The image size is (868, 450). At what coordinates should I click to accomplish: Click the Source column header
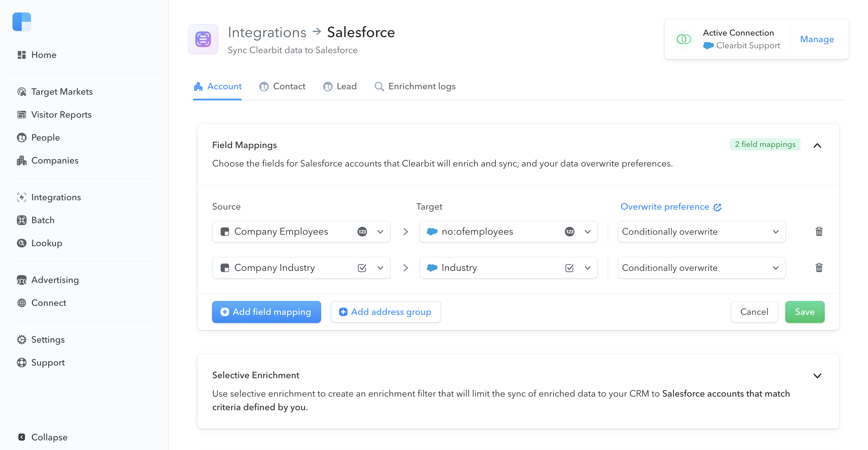coord(226,207)
